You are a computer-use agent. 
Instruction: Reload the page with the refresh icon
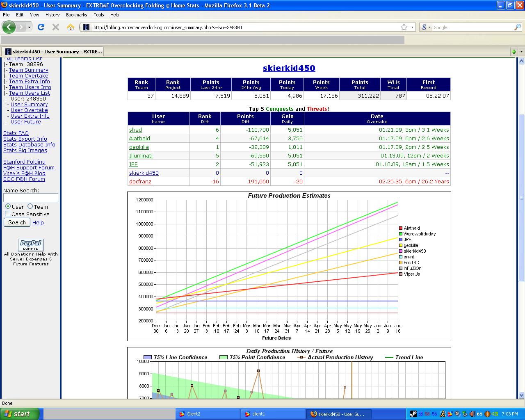pos(41,27)
